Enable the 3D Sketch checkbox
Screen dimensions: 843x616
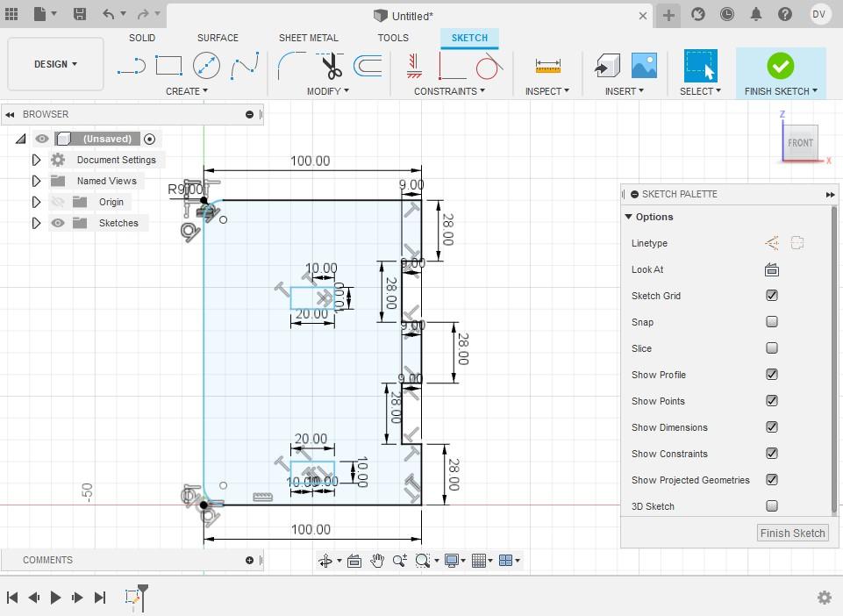click(x=771, y=506)
